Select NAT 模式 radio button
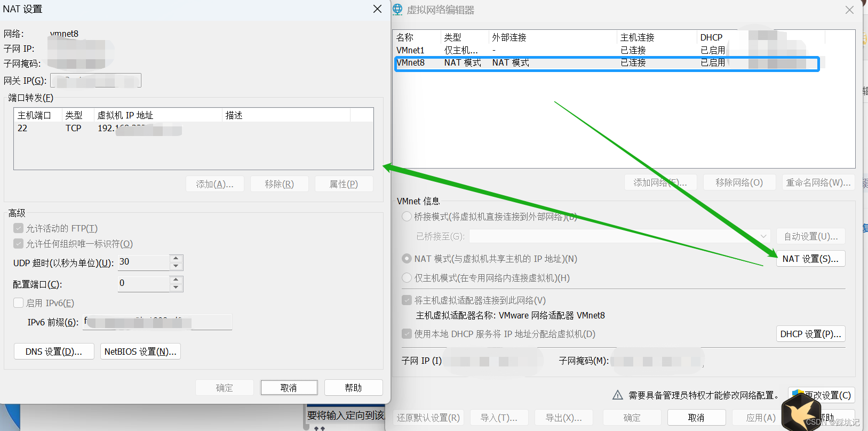Viewport: 868px width, 431px height. (x=407, y=258)
